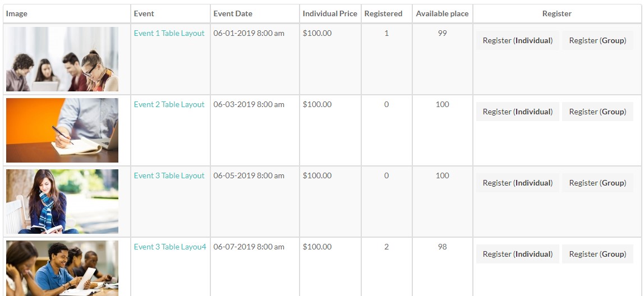644x296 pixels.
Task: Open the Event 1 Table Layout link
Action: [169, 33]
